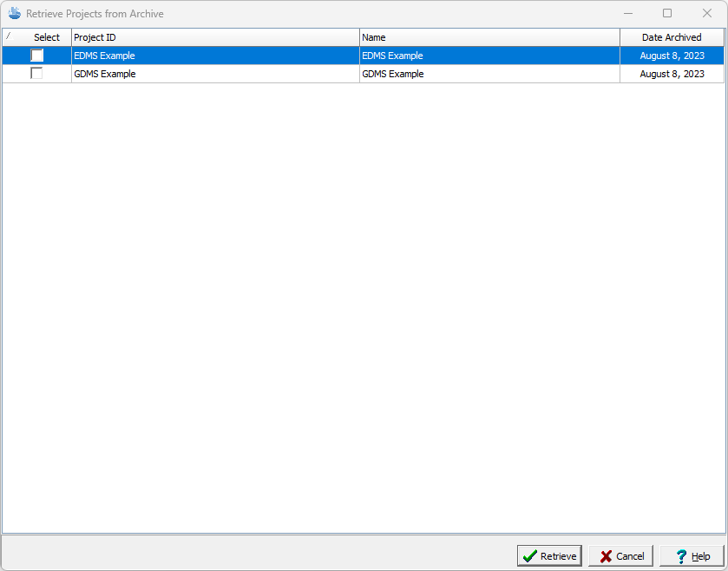This screenshot has width=728, height=571.
Task: Sort the list by the Name column header
Action: point(489,37)
